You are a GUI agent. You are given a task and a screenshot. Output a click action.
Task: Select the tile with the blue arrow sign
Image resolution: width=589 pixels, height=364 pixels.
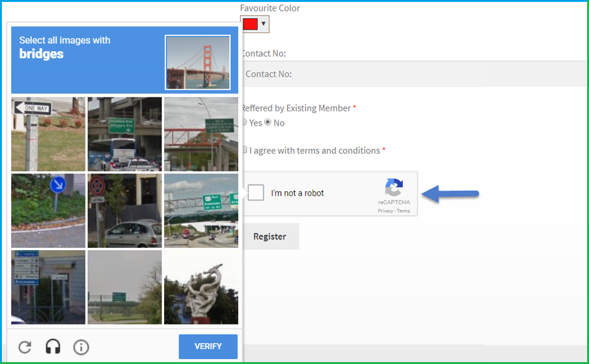tap(48, 211)
